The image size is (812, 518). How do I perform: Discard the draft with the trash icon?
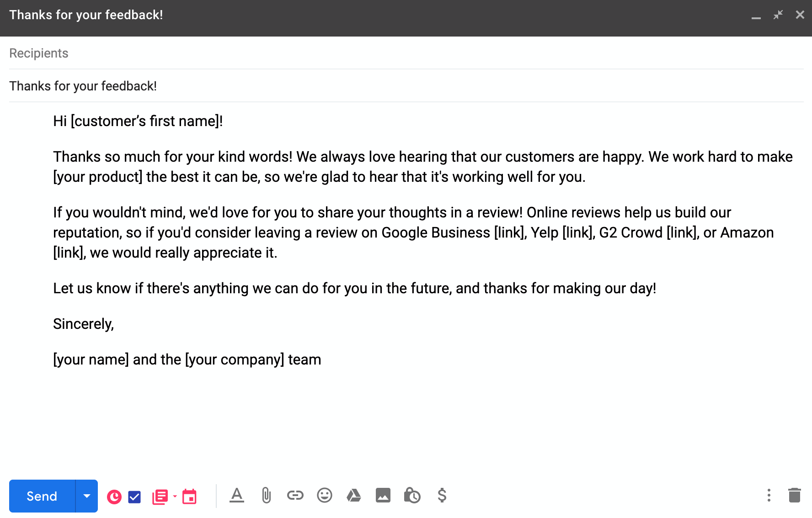point(794,496)
